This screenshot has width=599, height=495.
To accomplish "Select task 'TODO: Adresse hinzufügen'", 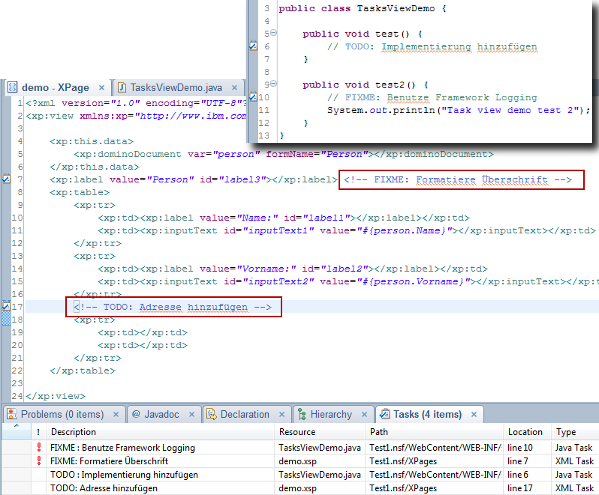I will coord(104,488).
